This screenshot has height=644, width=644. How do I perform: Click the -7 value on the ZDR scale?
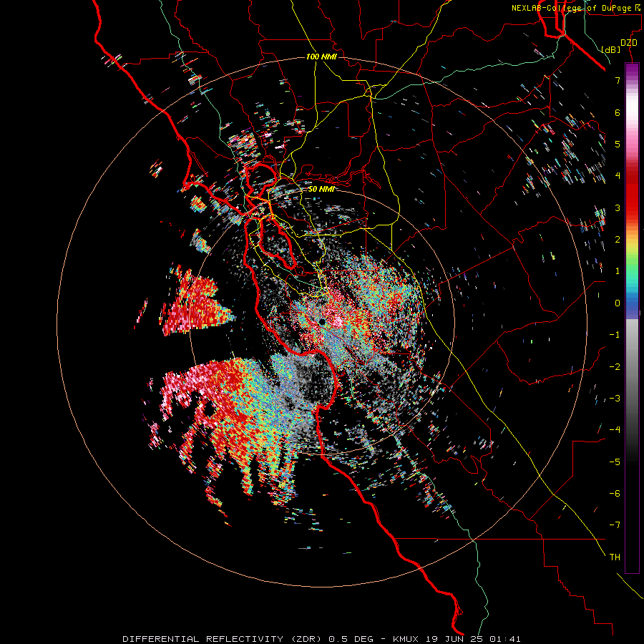[x=615, y=525]
